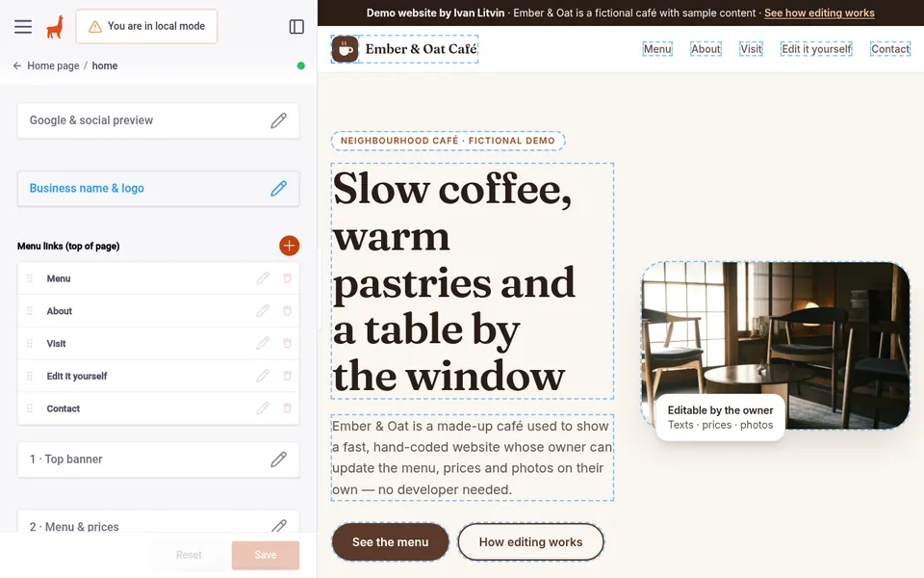This screenshot has height=578, width=924.
Task: Delete the Visit link trash icon
Action: coord(287,343)
